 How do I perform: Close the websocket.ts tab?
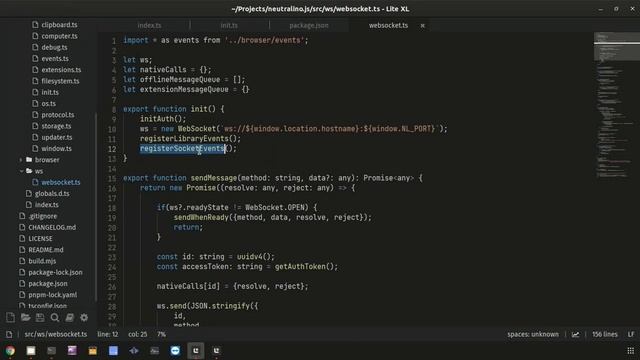(422, 25)
